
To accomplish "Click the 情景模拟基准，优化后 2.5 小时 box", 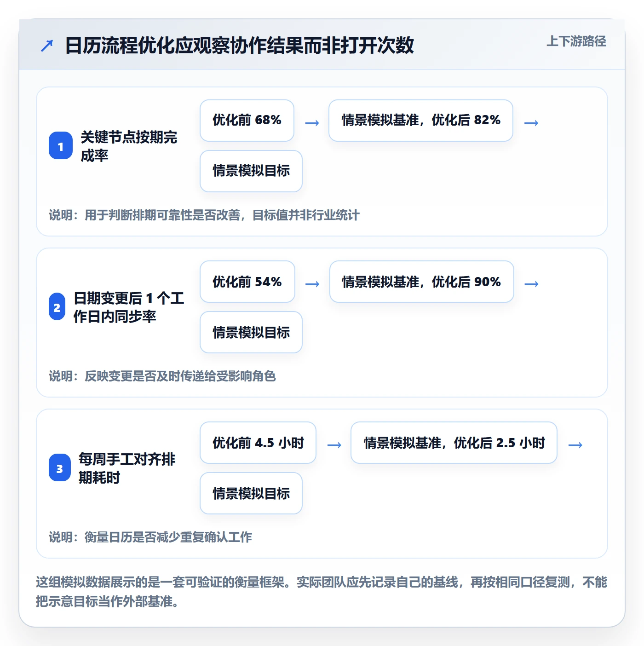I will (x=454, y=443).
